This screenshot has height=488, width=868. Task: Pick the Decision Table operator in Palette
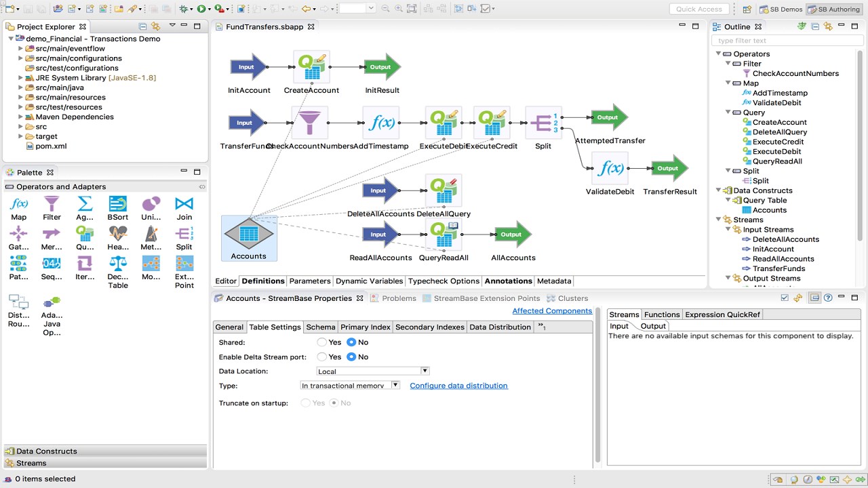(x=118, y=272)
